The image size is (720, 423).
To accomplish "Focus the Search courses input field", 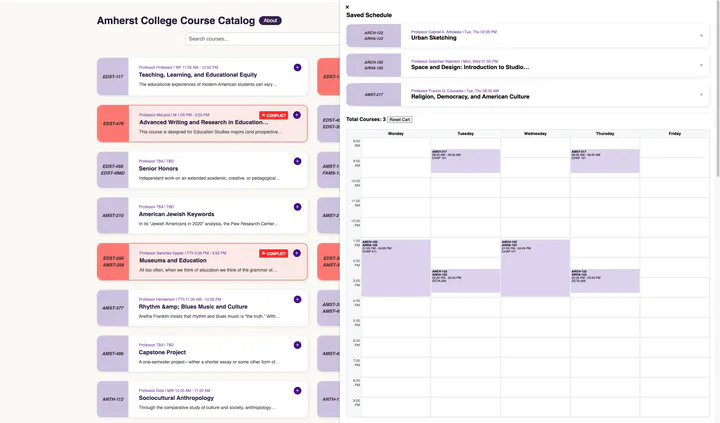I will coord(262,39).
